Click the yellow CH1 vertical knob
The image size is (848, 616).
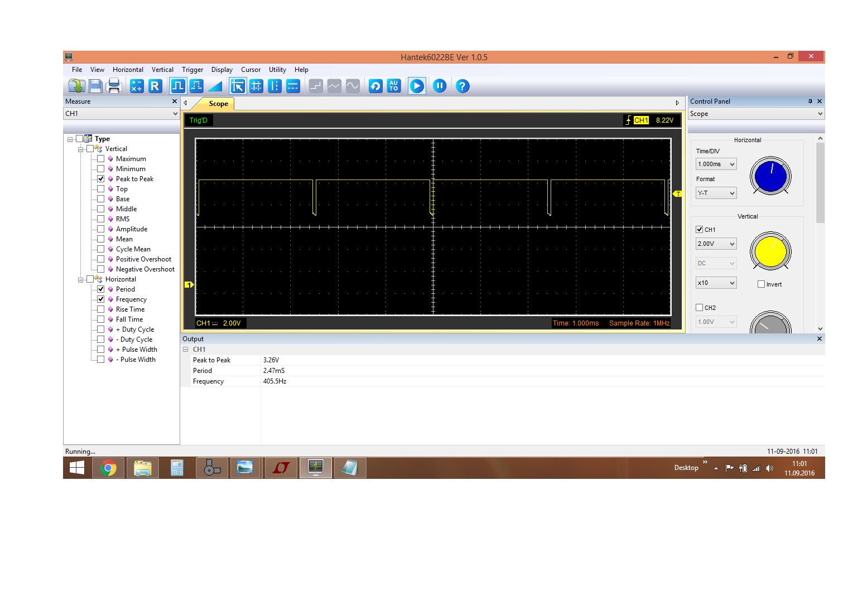click(770, 251)
